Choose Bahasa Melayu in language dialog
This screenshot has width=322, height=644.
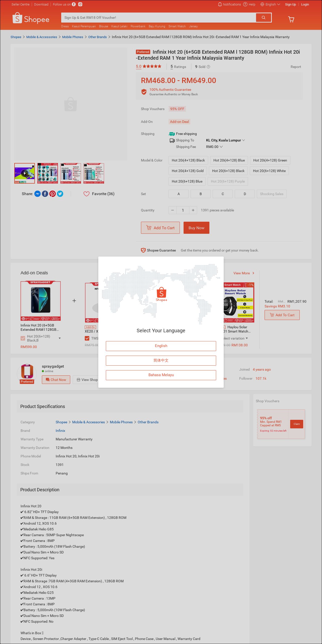click(x=161, y=375)
